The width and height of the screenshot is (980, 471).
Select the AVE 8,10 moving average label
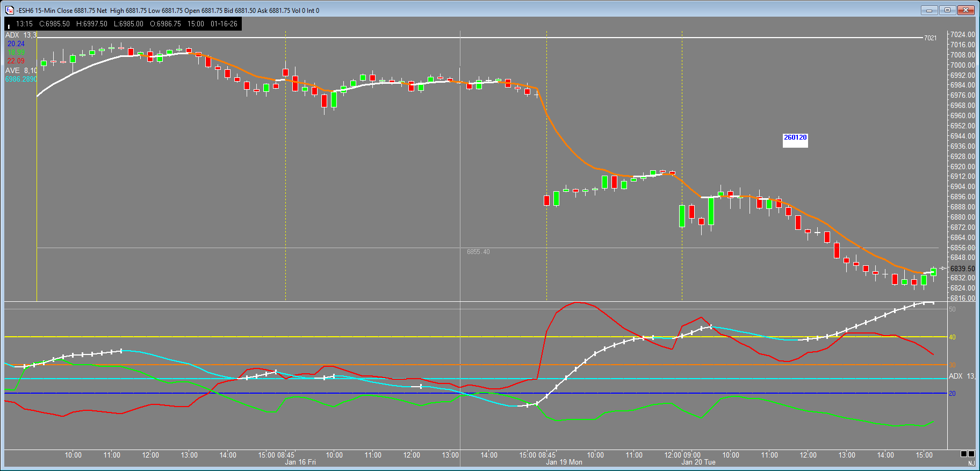[x=21, y=70]
